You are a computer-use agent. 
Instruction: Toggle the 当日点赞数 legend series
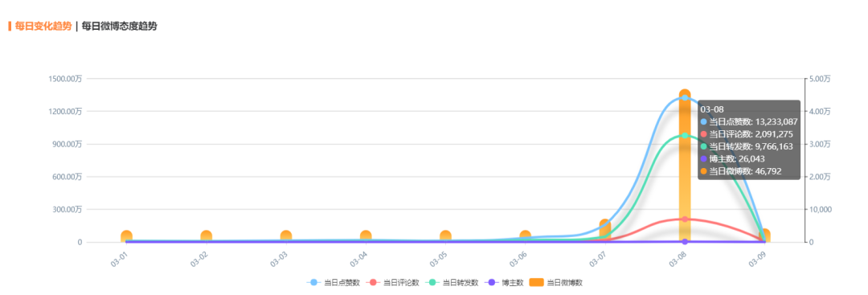[x=334, y=282]
